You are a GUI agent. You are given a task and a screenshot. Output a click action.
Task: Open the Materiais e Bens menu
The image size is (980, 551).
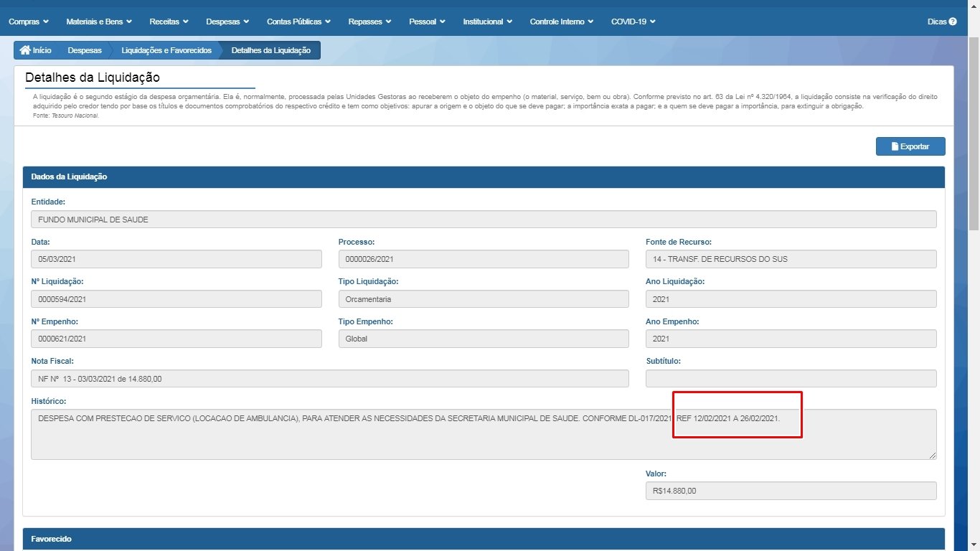tap(99, 22)
